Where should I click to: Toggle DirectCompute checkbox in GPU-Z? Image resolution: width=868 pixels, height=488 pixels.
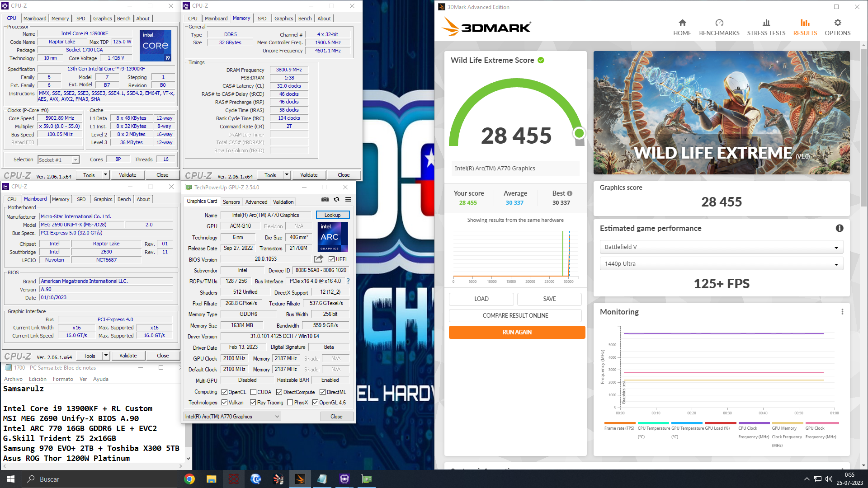[x=279, y=392]
